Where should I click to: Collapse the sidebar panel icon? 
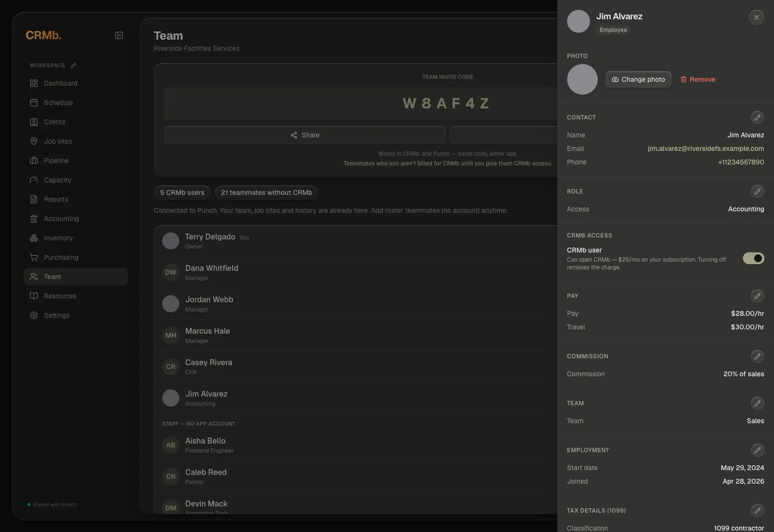pyautogui.click(x=119, y=35)
